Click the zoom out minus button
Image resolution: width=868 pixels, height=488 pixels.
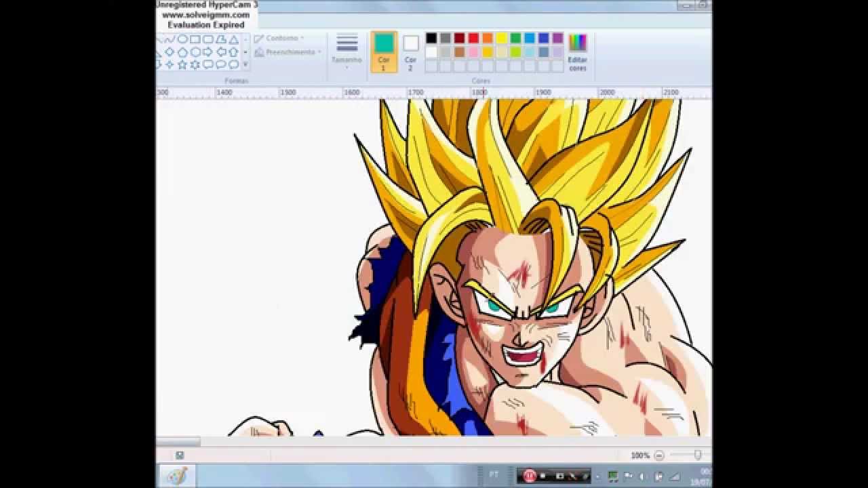659,455
